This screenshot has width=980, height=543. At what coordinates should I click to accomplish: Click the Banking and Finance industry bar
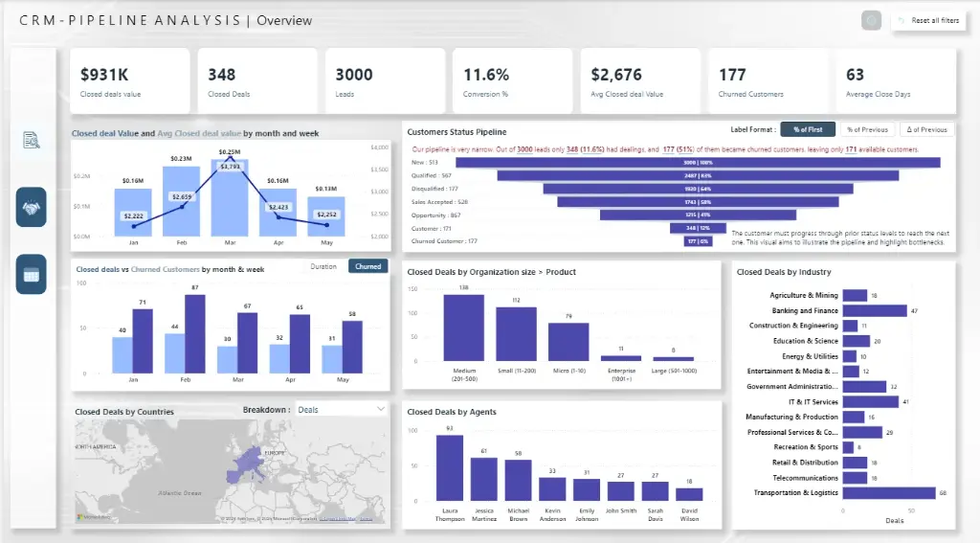pos(875,311)
